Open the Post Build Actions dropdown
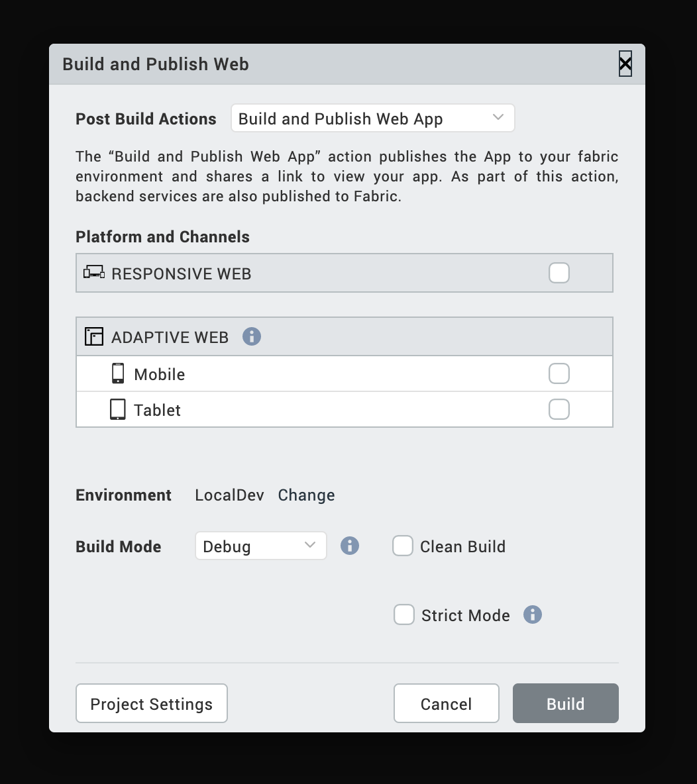This screenshot has width=697, height=784. (372, 119)
